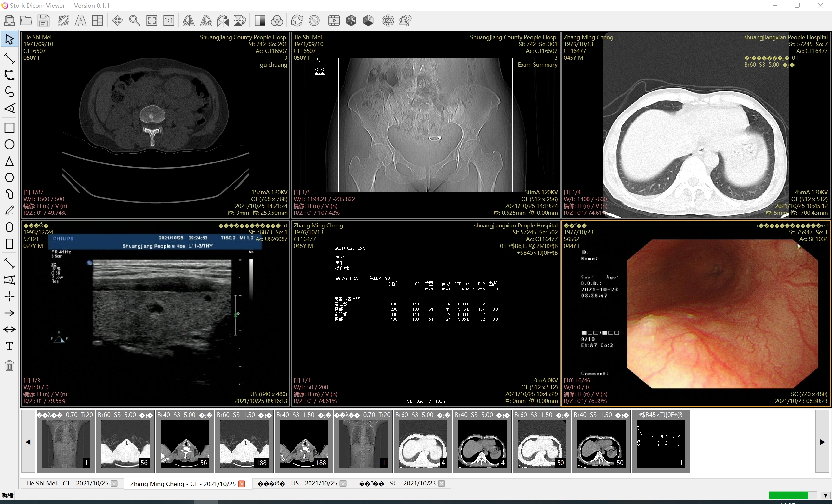The height and width of the screenshot is (504, 832).
Task: Select the crosshair point marker tool
Action: coord(9,296)
